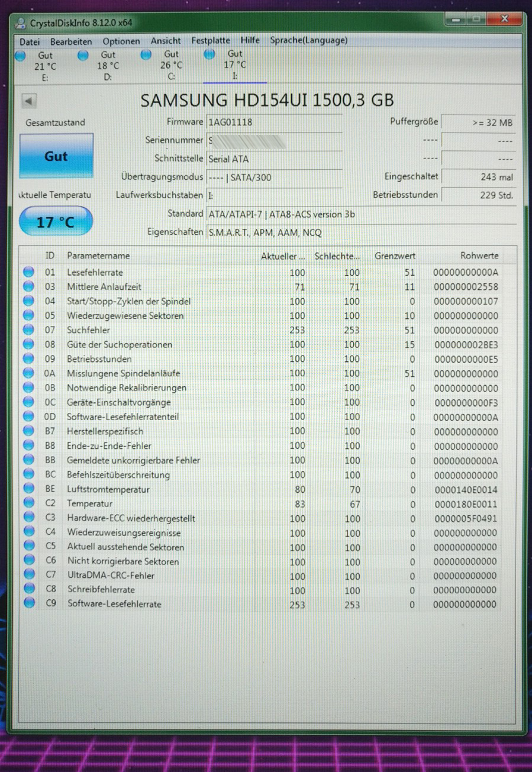Select the UltraDMA-CRC-Fehler parameter name

click(x=111, y=575)
